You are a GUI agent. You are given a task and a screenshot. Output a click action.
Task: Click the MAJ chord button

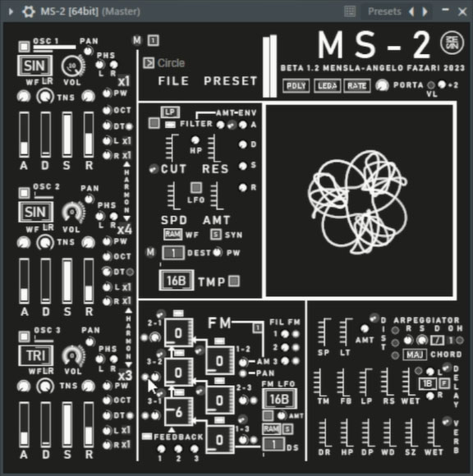click(x=415, y=355)
